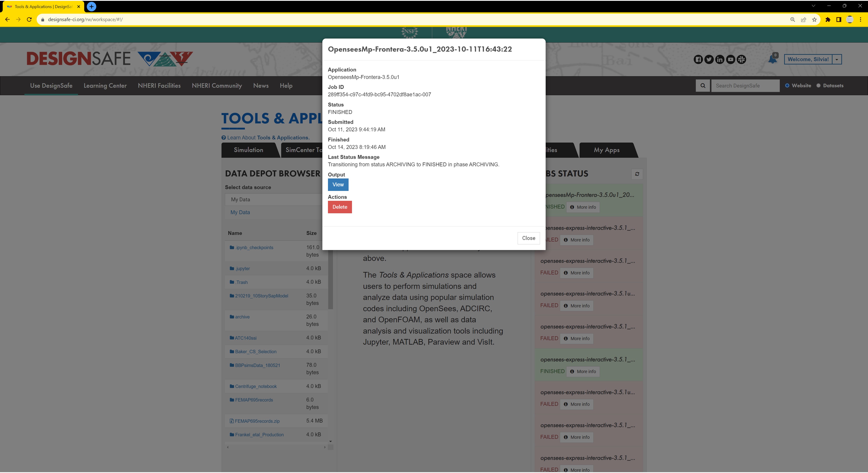Close the job details dialog
Screen dimensions: 868x473
tap(528, 238)
